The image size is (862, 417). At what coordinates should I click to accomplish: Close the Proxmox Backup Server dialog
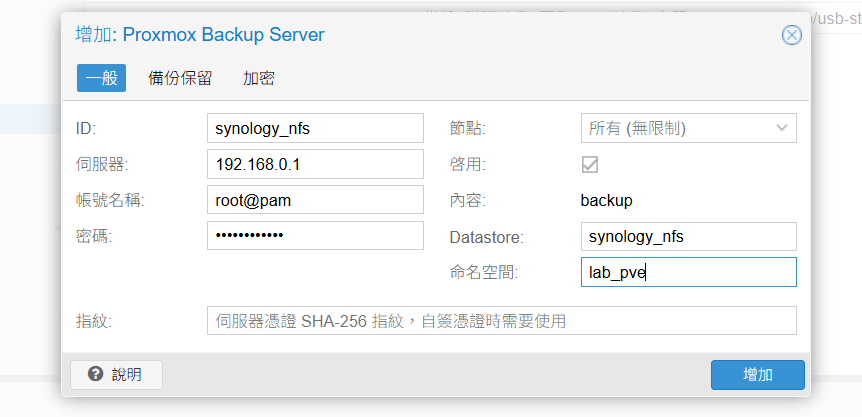[791, 35]
